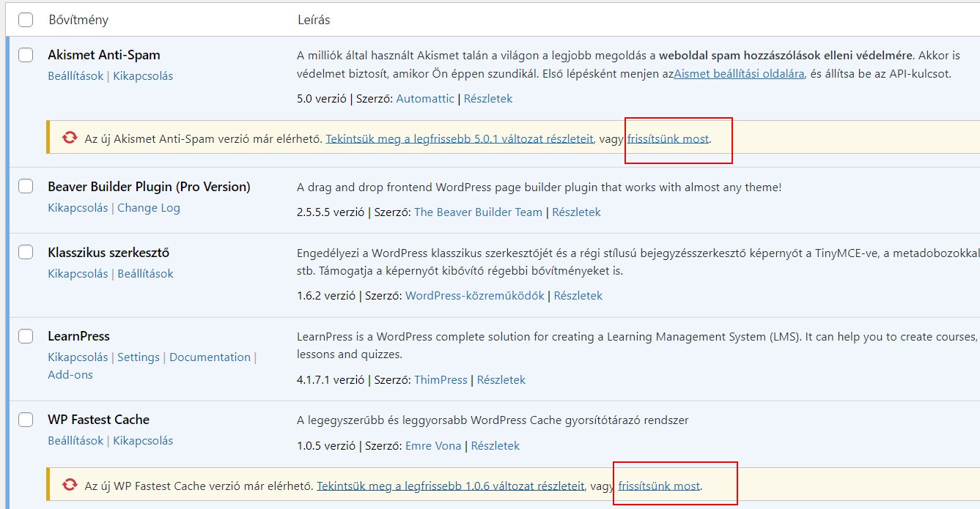Click the '2.5.5.5 verzió' version text

[331, 212]
